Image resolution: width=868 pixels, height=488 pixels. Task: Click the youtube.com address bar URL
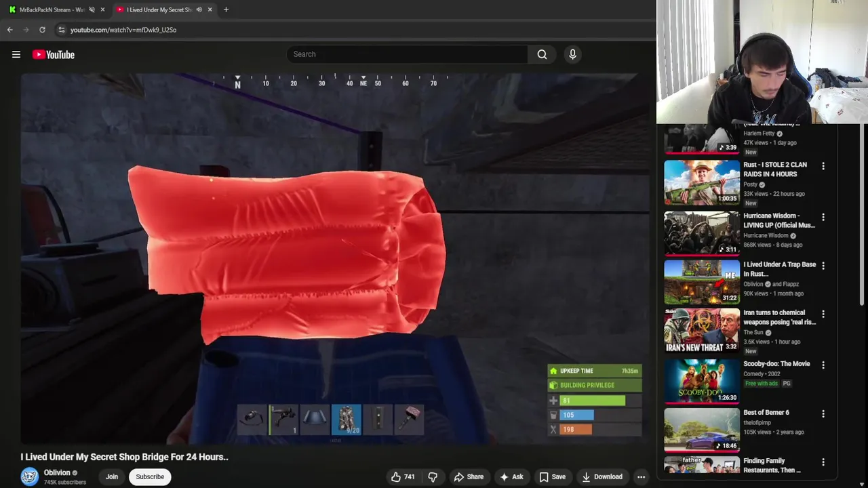coord(123,30)
